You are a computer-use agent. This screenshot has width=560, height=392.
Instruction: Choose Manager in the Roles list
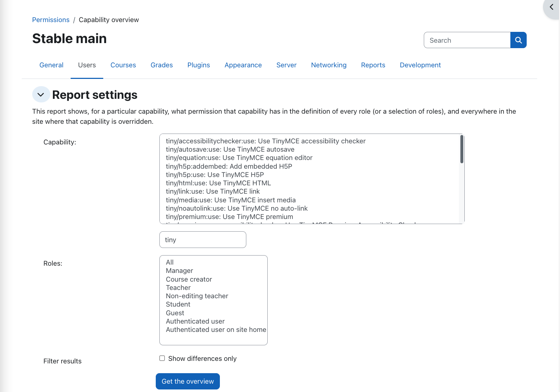click(179, 271)
